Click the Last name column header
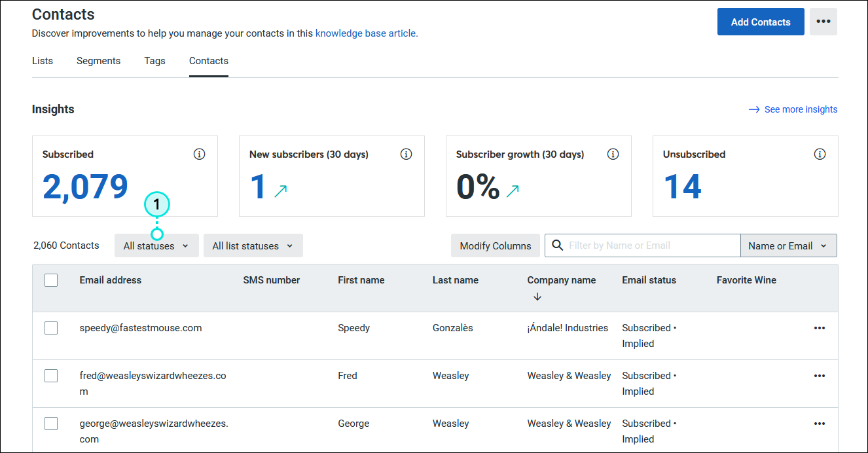This screenshot has width=868, height=453. pos(456,280)
